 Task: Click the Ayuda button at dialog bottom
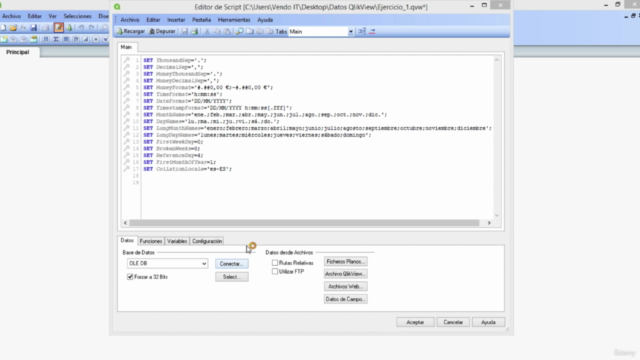(x=488, y=322)
